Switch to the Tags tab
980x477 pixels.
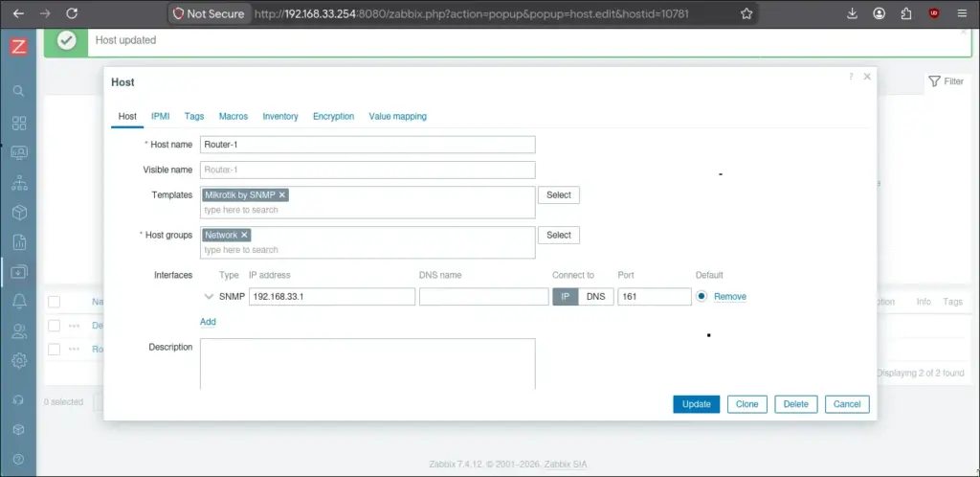click(194, 116)
